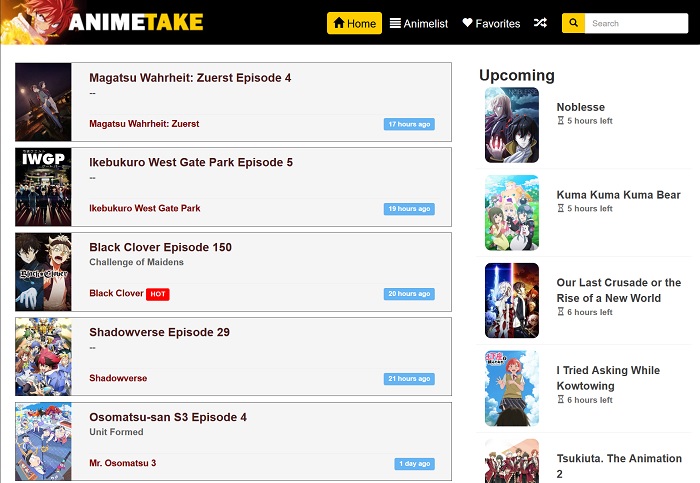Screen dimensions: 700x483
Task: Click the Tsukiuta cover thumbnail
Action: tap(512, 461)
